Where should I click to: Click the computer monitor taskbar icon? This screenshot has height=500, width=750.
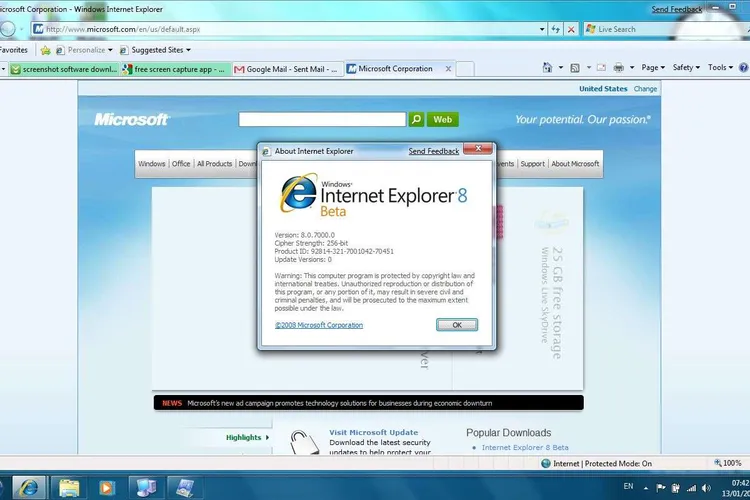pos(146,488)
